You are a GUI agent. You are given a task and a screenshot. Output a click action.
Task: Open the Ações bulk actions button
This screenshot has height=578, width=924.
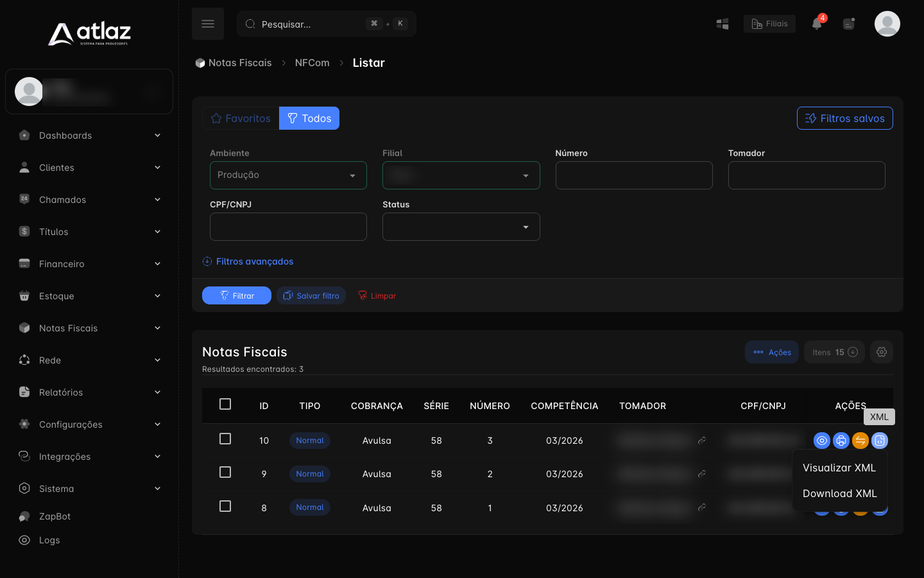tap(772, 352)
